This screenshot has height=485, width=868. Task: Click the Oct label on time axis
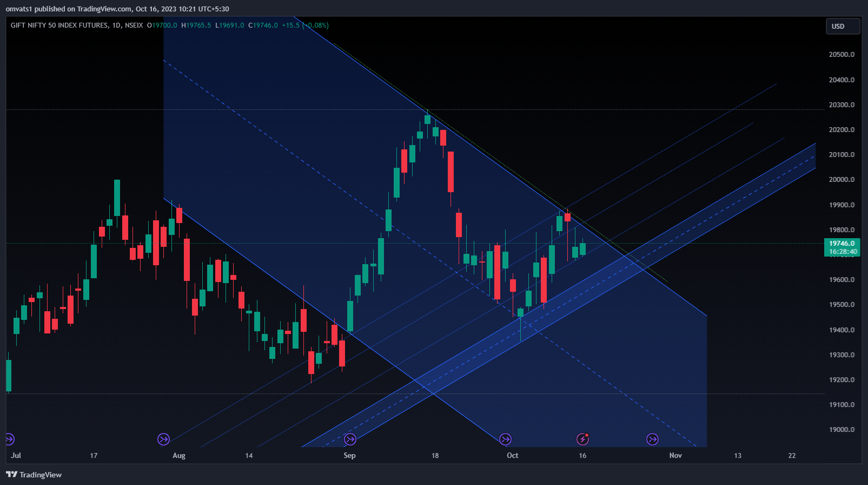[x=513, y=455]
